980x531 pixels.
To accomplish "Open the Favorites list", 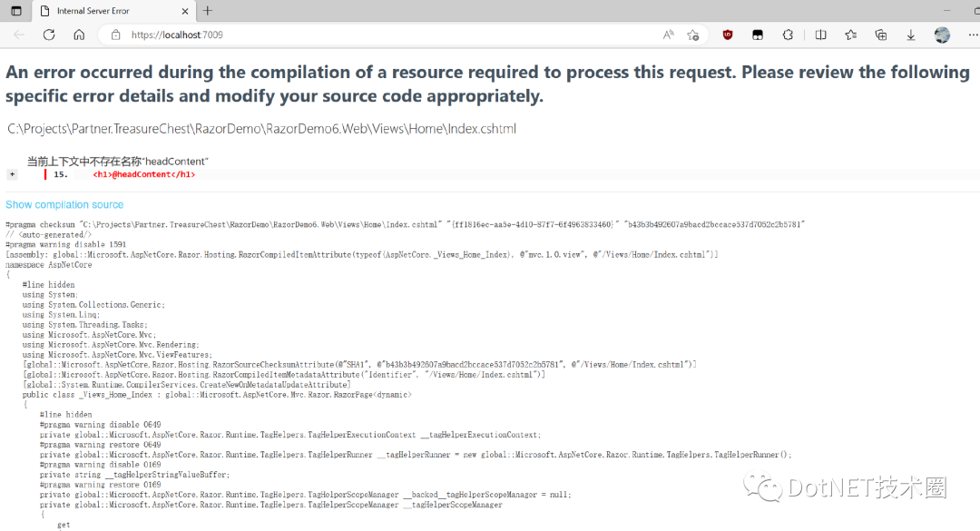I will pyautogui.click(x=850, y=35).
